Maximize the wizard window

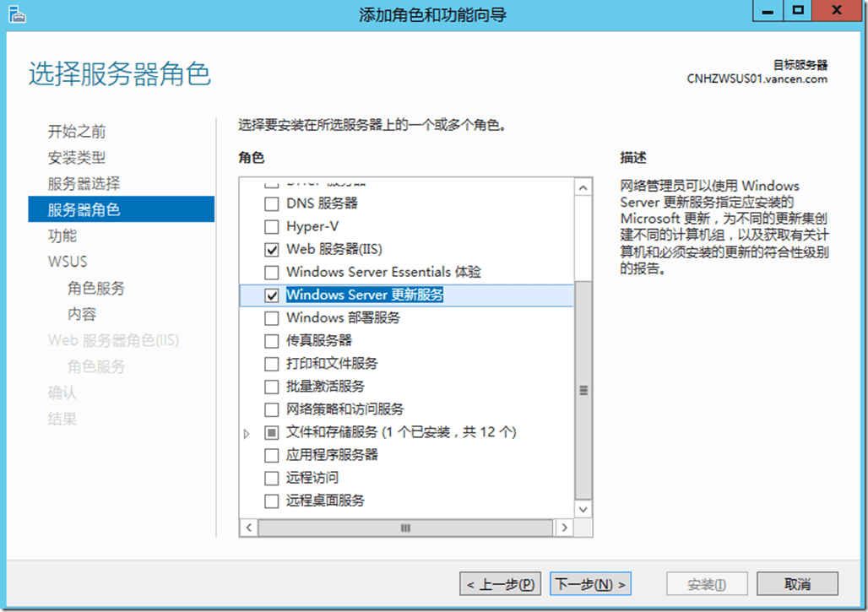point(798,11)
